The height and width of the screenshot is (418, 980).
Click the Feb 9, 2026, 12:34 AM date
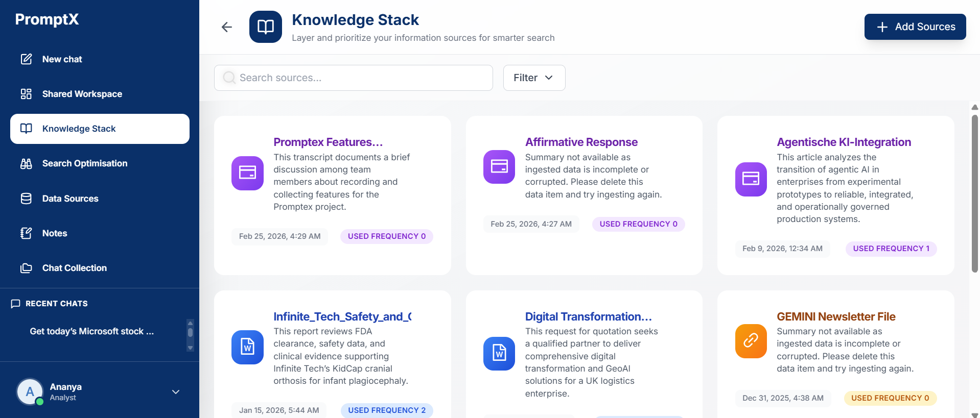click(782, 249)
